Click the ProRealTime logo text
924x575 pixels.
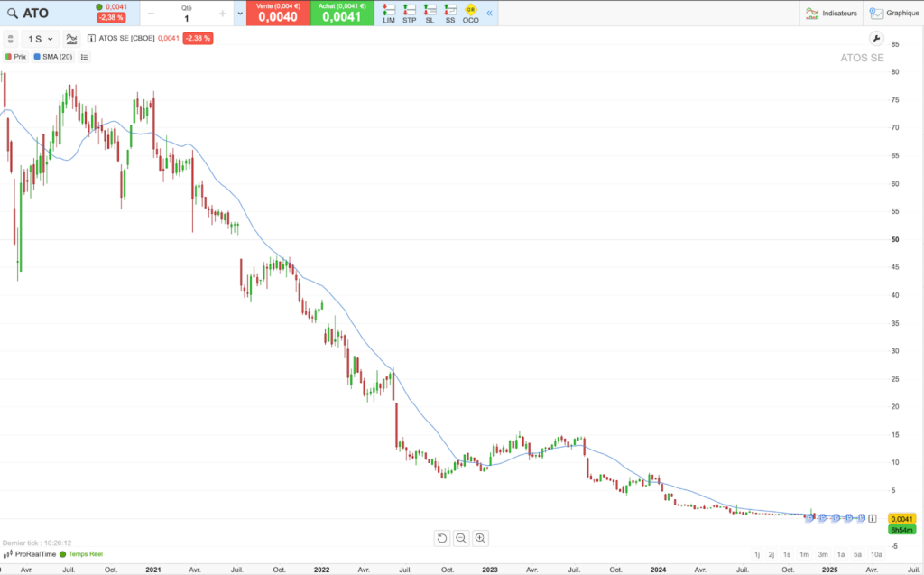[35, 554]
